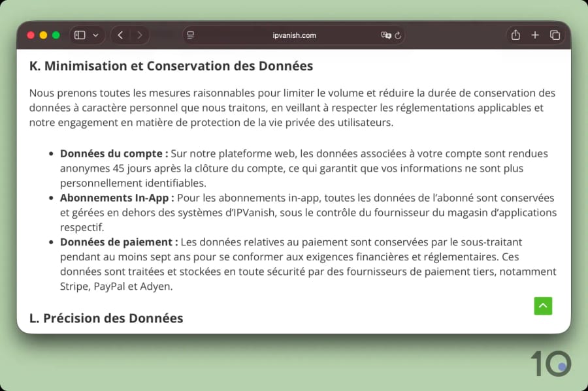Expand the sidebar options chevron
588x391 pixels.
click(x=95, y=35)
